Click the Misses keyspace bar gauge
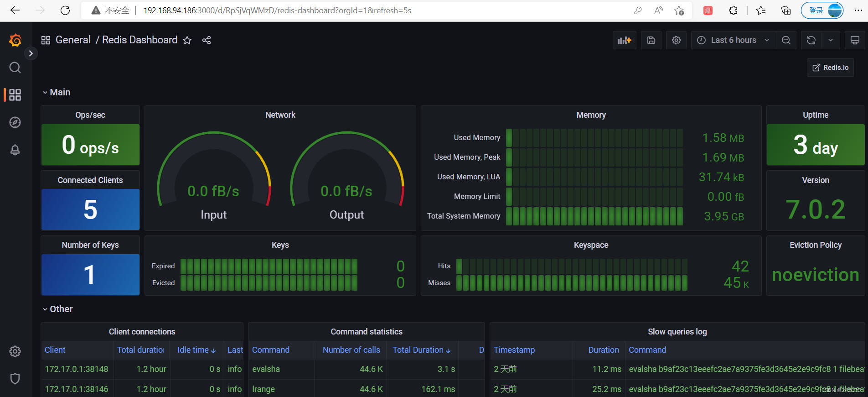The width and height of the screenshot is (868, 397). 572,283
